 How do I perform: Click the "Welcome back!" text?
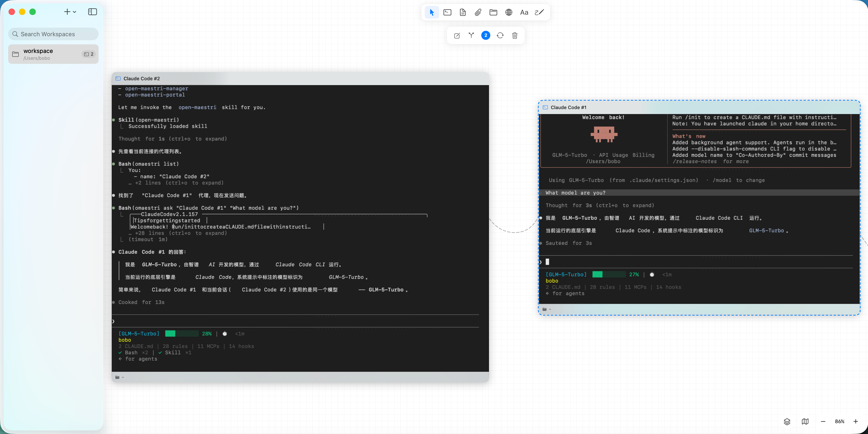[x=603, y=117]
